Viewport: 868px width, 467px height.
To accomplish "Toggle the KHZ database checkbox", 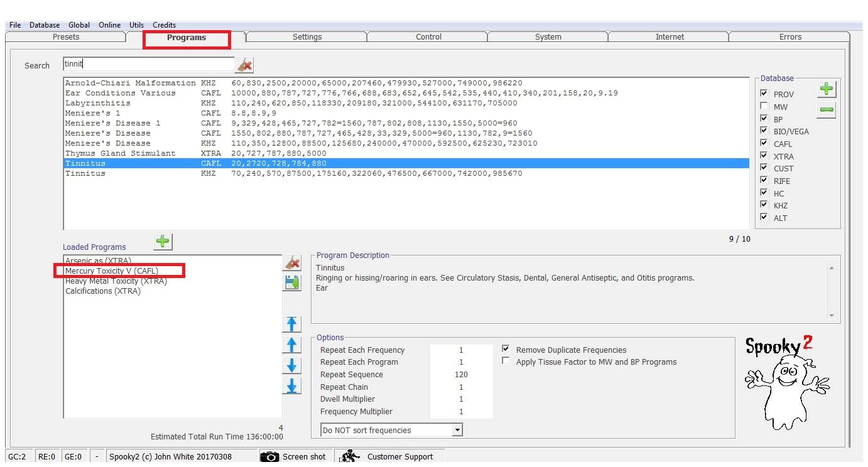I will click(x=764, y=205).
